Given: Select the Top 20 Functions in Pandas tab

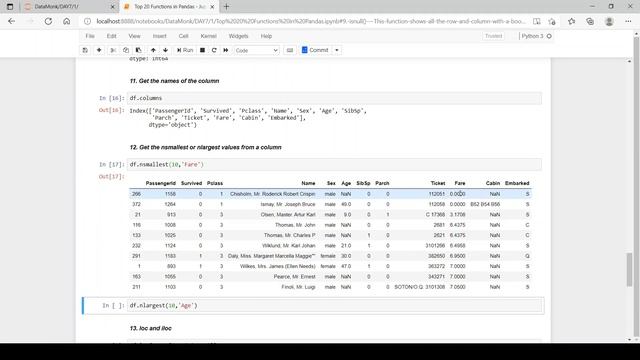Looking at the screenshot, I should [169, 7].
